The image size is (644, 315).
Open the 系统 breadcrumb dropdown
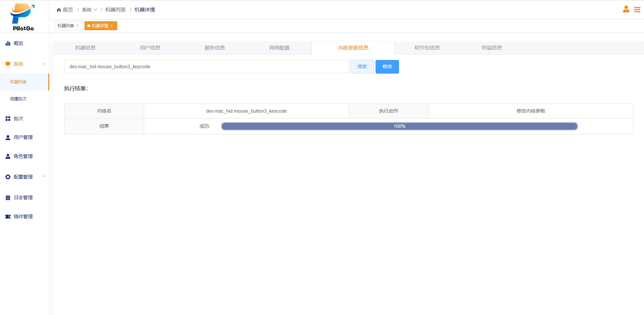[x=89, y=10]
